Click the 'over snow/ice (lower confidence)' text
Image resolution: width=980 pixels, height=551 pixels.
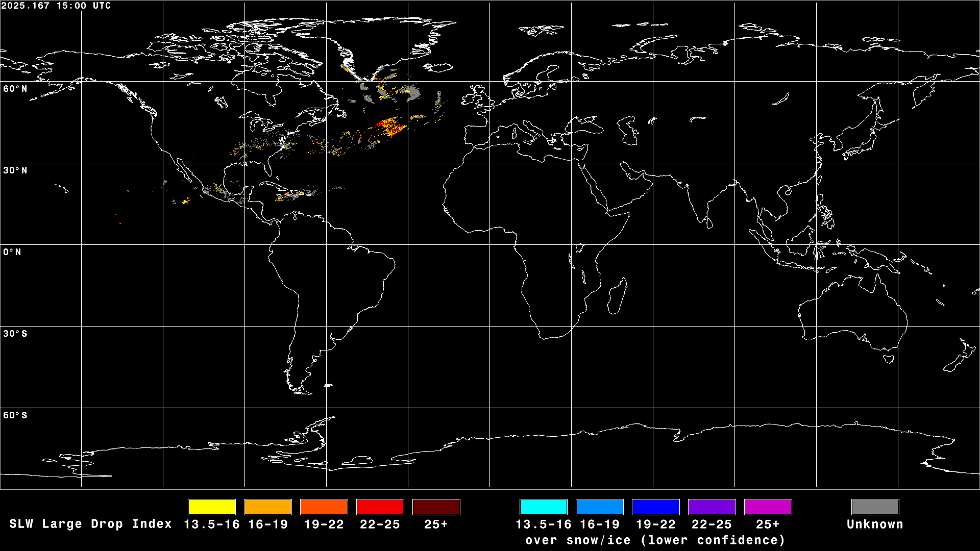(x=655, y=540)
